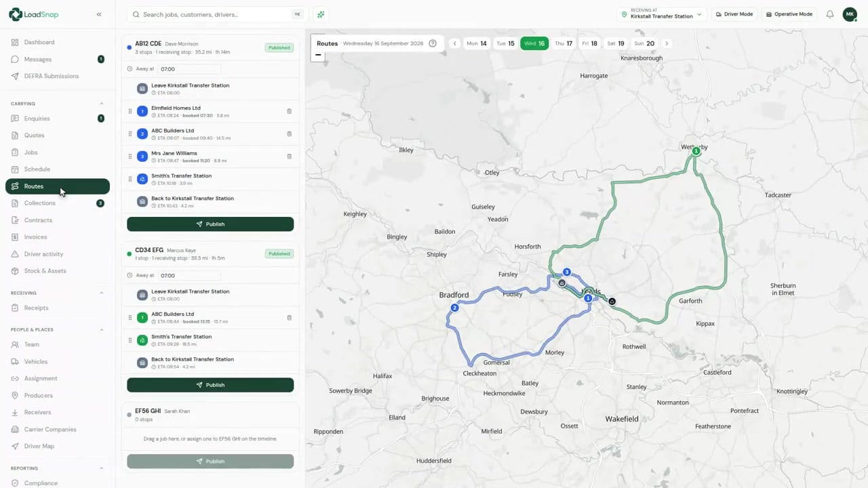Open the Receiving At Kirkstall Transfer Station dropdown
This screenshot has height=488, width=868.
pos(661,14)
